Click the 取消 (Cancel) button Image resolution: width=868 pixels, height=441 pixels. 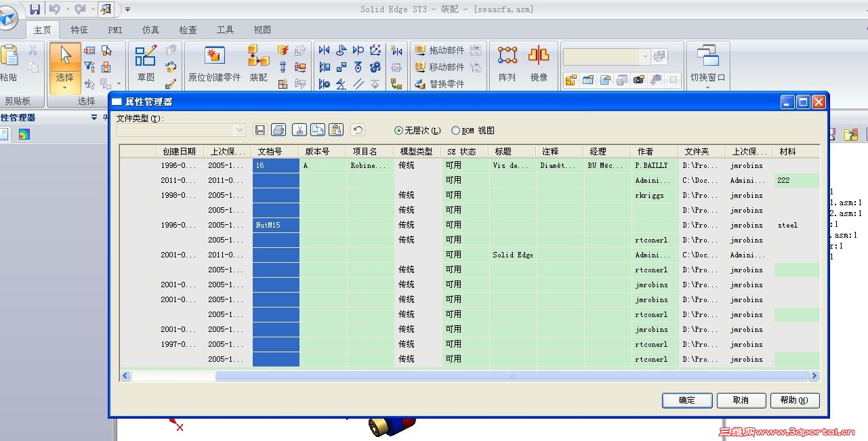point(741,400)
